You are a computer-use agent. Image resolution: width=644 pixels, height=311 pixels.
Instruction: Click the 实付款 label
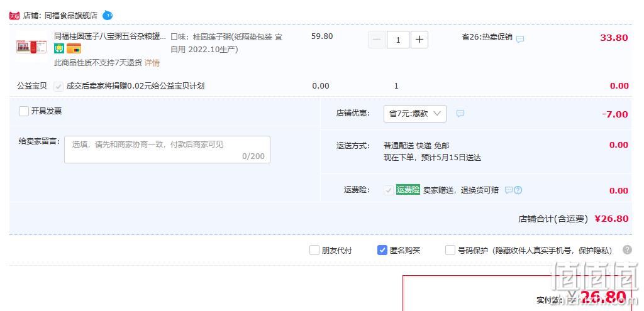[x=549, y=300]
